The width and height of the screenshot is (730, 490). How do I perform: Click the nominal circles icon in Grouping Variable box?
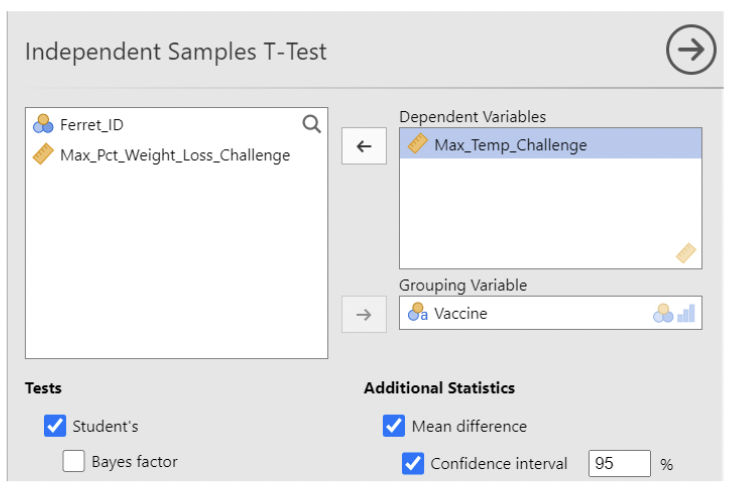click(663, 313)
